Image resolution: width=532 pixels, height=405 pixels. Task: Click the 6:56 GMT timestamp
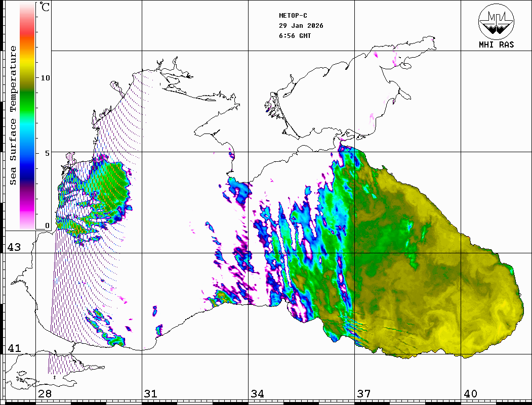point(295,36)
